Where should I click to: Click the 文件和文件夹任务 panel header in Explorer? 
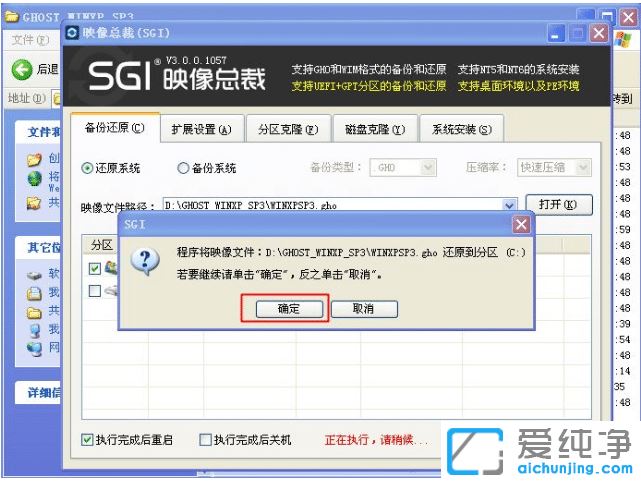(x=38, y=132)
